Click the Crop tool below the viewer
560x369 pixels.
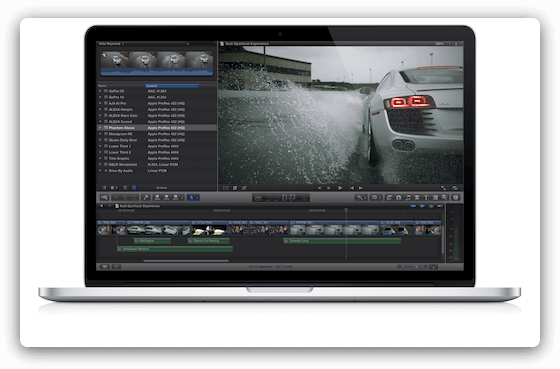(x=235, y=188)
